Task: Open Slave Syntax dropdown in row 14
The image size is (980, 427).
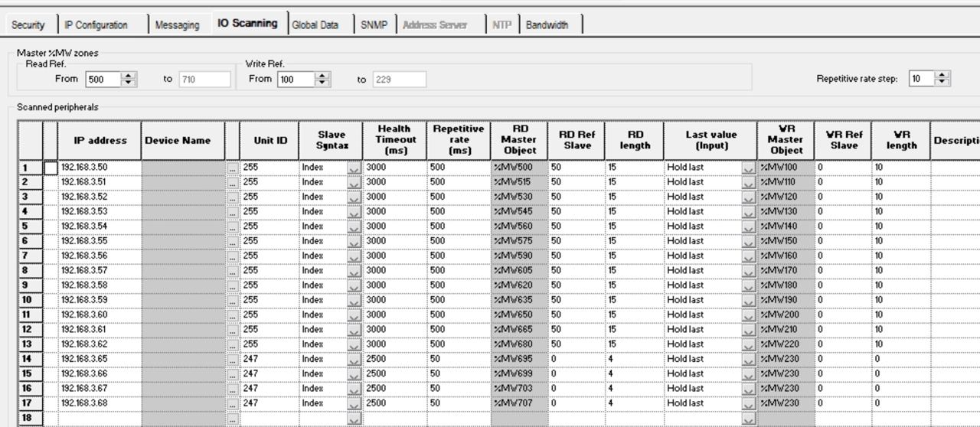Action: pyautogui.click(x=354, y=359)
